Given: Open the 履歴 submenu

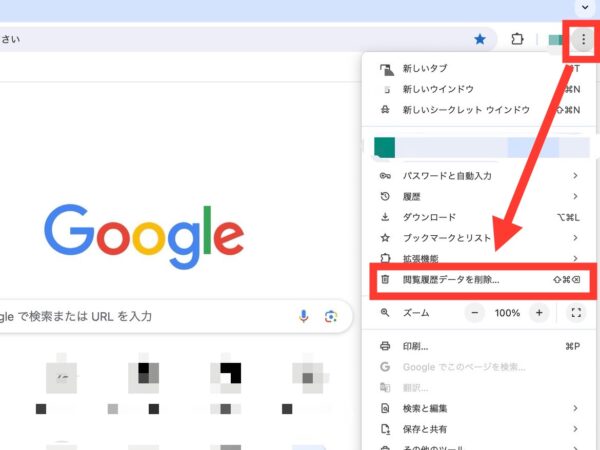Looking at the screenshot, I should [x=479, y=197].
